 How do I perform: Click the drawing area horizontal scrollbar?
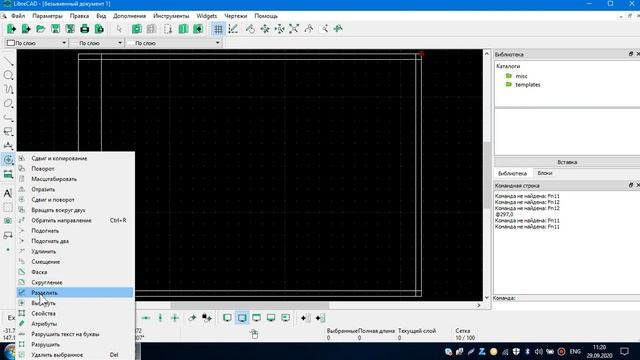[249, 305]
